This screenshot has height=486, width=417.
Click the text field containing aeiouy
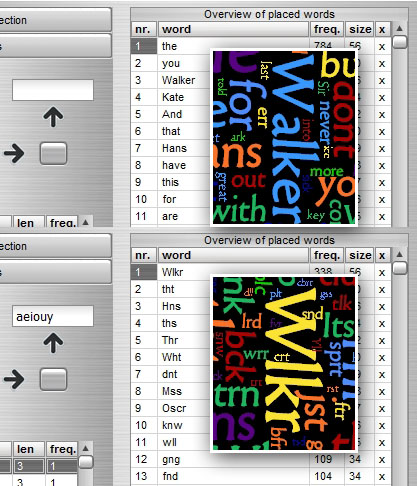pyautogui.click(x=53, y=316)
